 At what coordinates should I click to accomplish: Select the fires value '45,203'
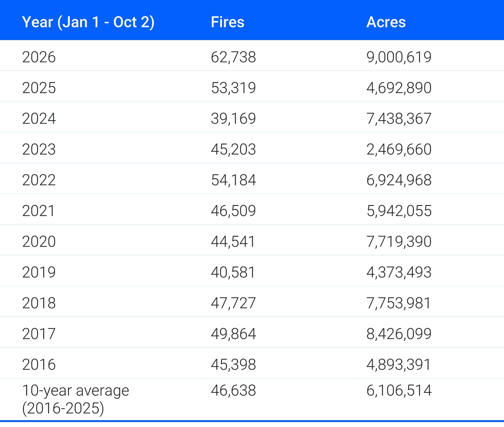pos(233,149)
